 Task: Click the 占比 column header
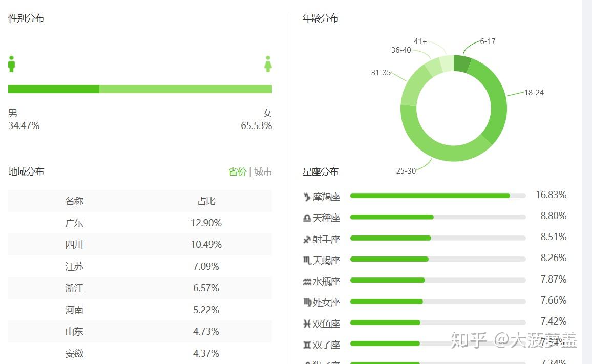pyautogui.click(x=206, y=201)
